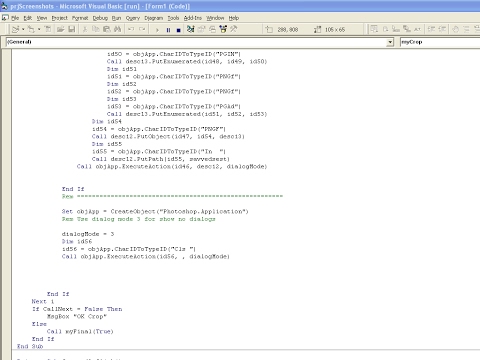Open the Project Explorer icon
The height and width of the screenshot is (360, 480).
pyautogui.click(x=190, y=29)
